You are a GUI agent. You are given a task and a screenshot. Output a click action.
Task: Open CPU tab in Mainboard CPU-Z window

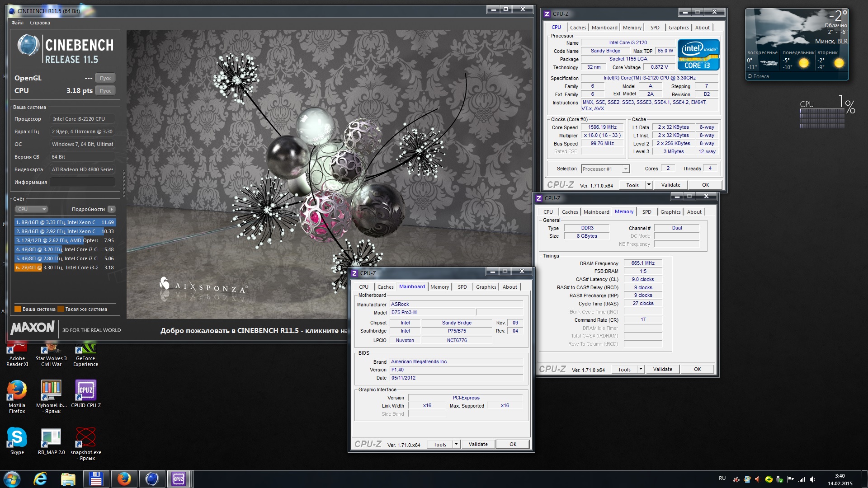(363, 287)
